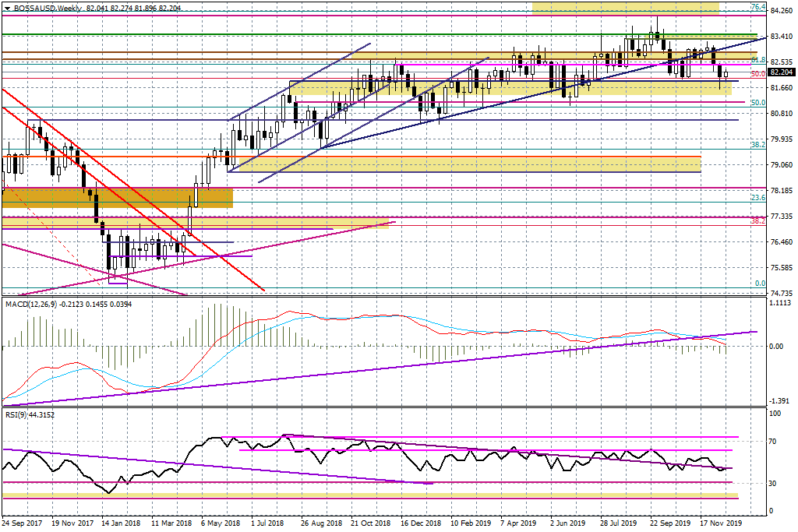
Task: Click the 17 Nov 2019 date label
Action: (x=721, y=523)
